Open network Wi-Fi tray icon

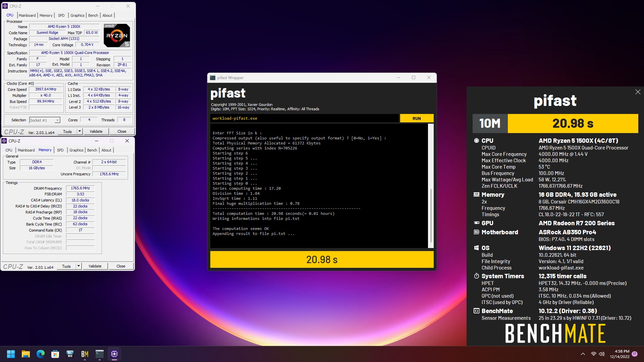pyautogui.click(x=593, y=354)
